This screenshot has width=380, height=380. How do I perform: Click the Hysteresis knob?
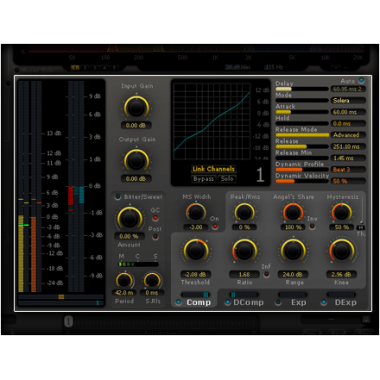coord(342,212)
